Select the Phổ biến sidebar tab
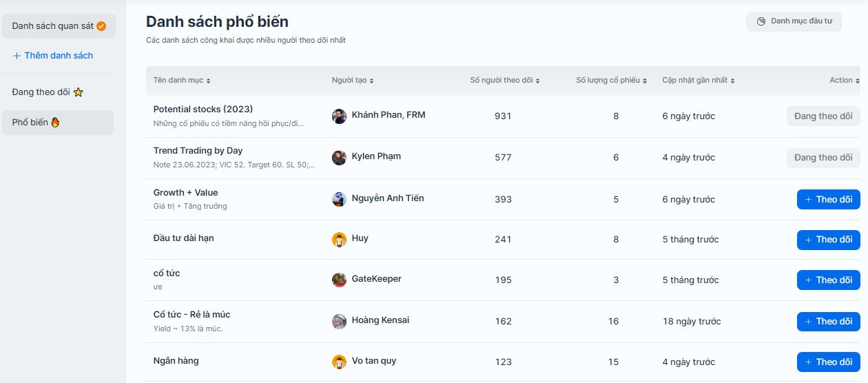The height and width of the screenshot is (383, 868). 36,123
